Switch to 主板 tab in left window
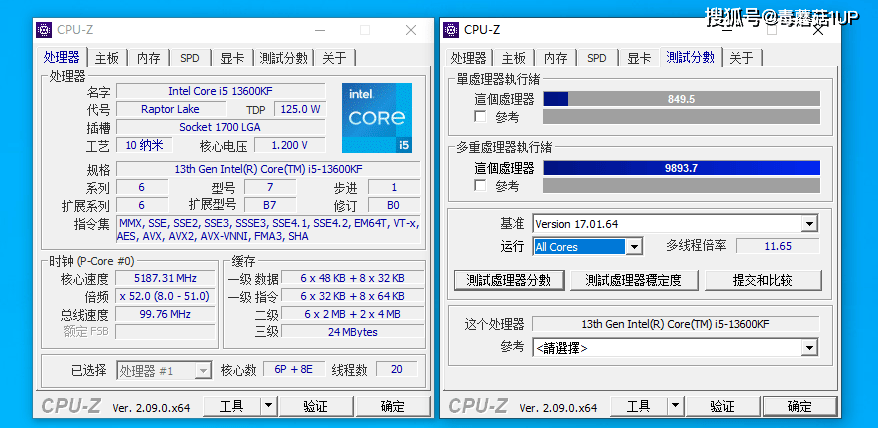Viewport: 878px width, 428px height. click(x=106, y=58)
